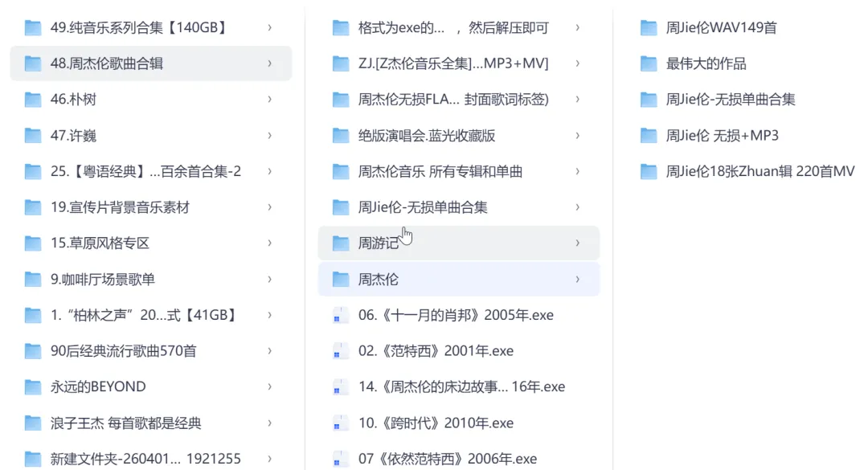Click folder icon of 15.草原风格专区
This screenshot has width=868, height=470.
tap(33, 243)
